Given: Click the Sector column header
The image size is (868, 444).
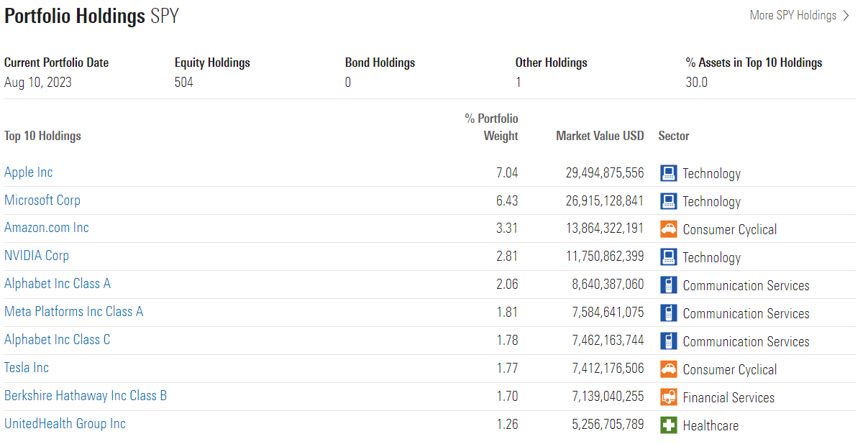Looking at the screenshot, I should [x=674, y=136].
